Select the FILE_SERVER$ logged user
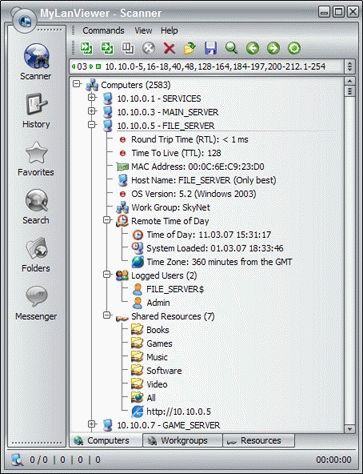363x474 pixels. pyautogui.click(x=175, y=289)
